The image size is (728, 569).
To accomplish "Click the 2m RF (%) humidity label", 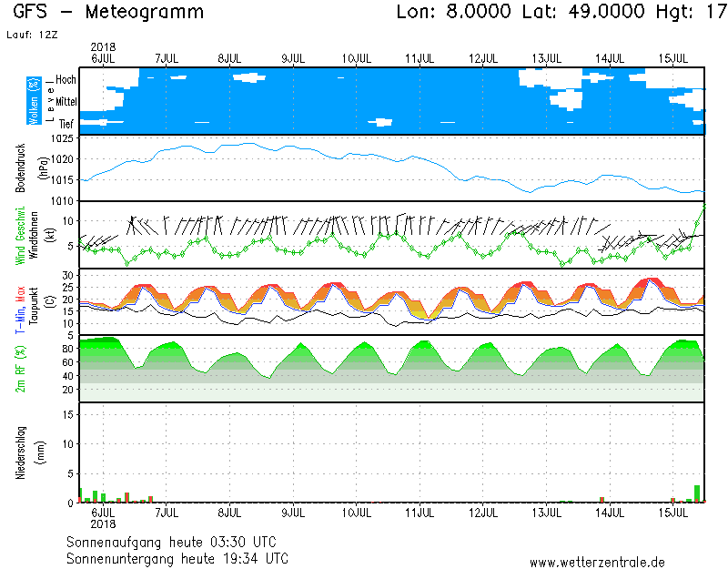I will coord(22,369).
